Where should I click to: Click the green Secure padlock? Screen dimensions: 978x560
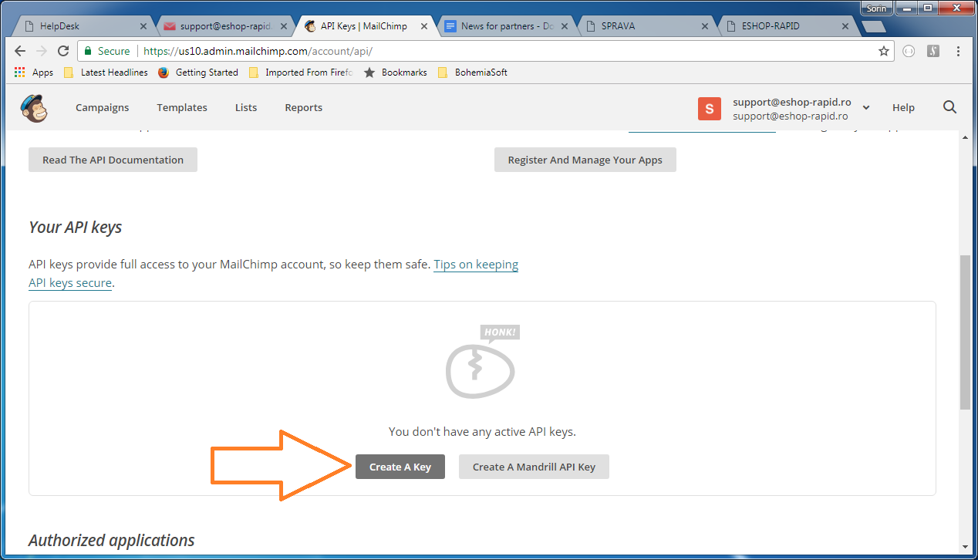[x=88, y=51]
